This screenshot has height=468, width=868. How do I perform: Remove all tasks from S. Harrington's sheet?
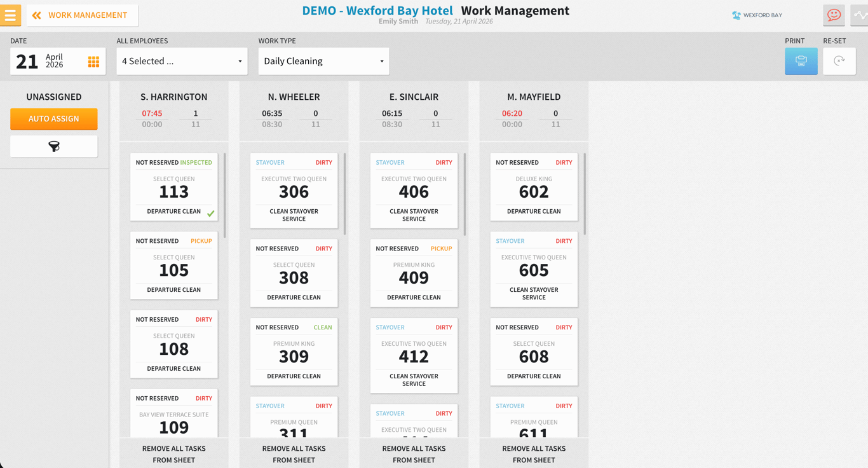(x=173, y=454)
